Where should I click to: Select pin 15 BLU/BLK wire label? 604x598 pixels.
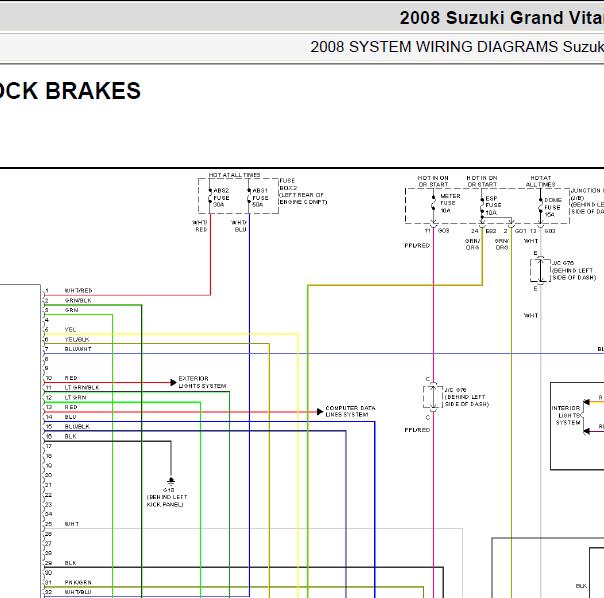coord(77,427)
